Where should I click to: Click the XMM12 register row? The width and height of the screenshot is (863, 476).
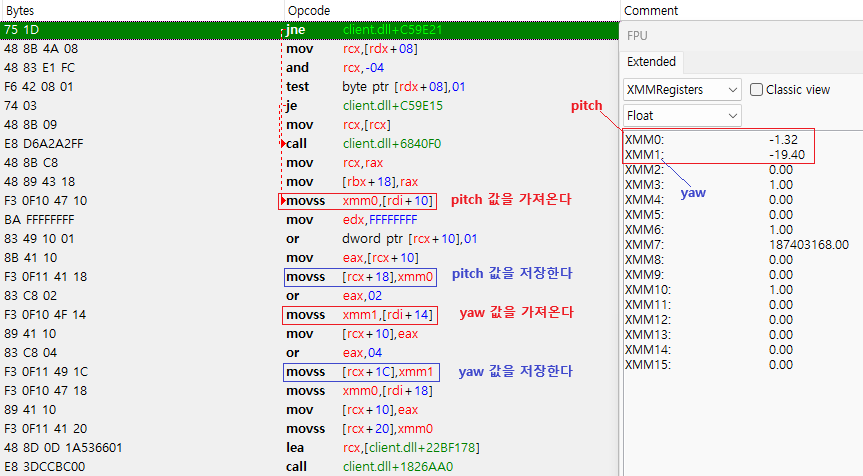click(709, 320)
